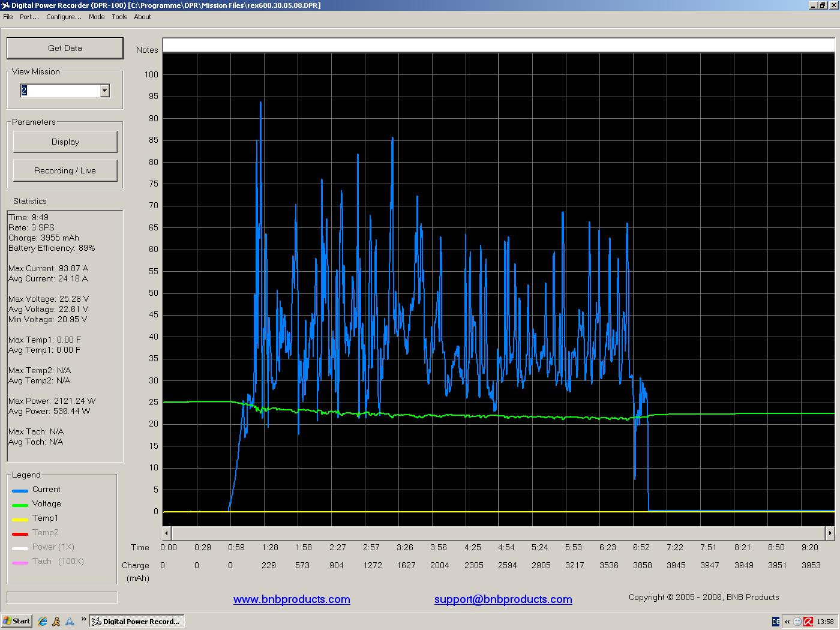The width and height of the screenshot is (840, 630).
Task: Open the File menu
Action: tap(8, 17)
